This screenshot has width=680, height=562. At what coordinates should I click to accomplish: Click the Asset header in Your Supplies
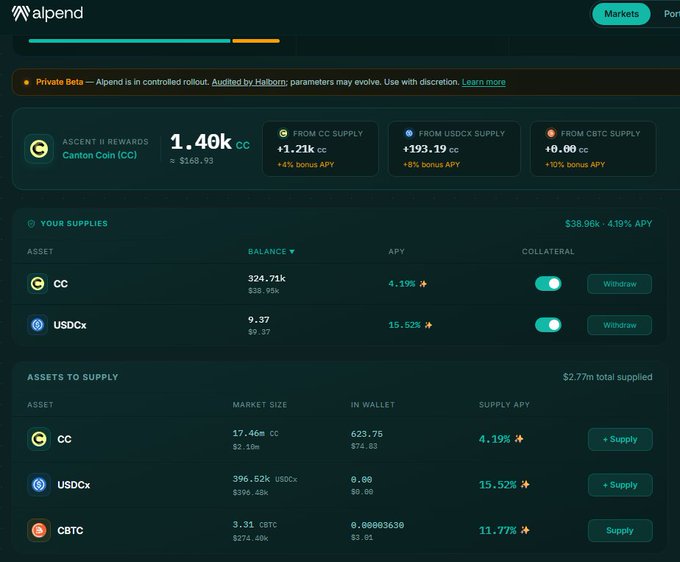click(x=40, y=252)
